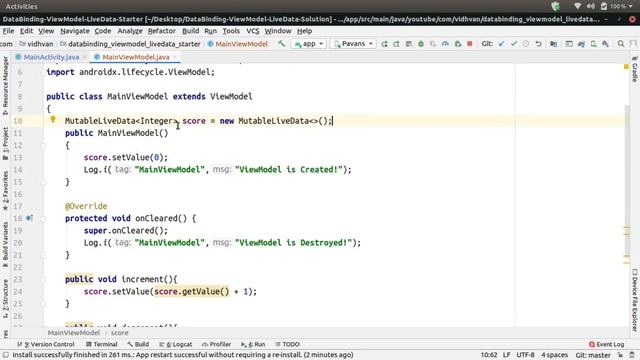The image size is (640, 360).
Task: Click the red Stop button icon
Action: 470,44
